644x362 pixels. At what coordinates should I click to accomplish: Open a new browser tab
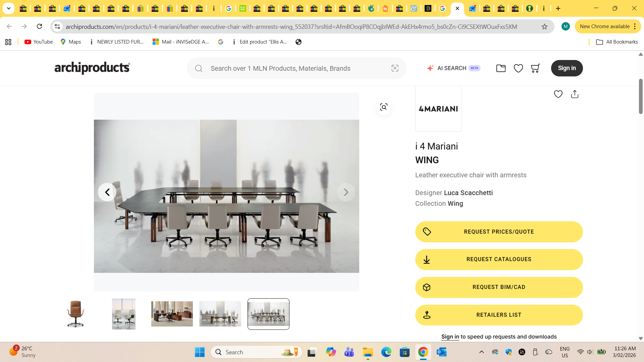tap(558, 8)
